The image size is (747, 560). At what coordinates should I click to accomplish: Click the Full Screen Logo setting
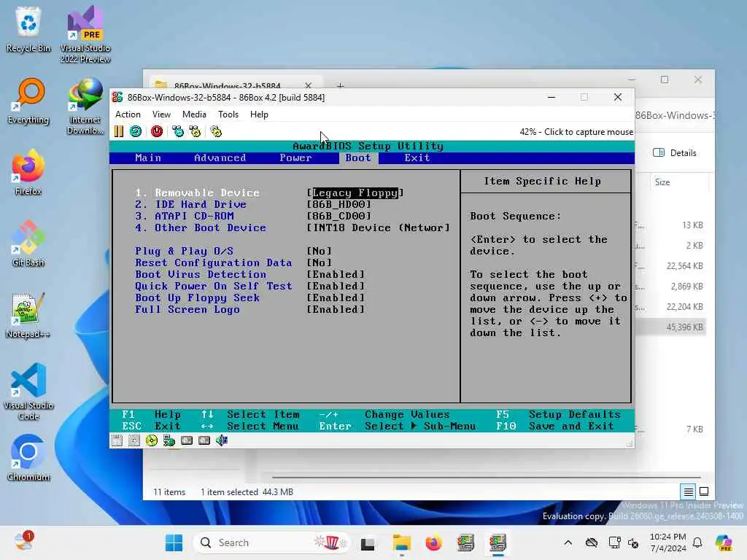(187, 309)
